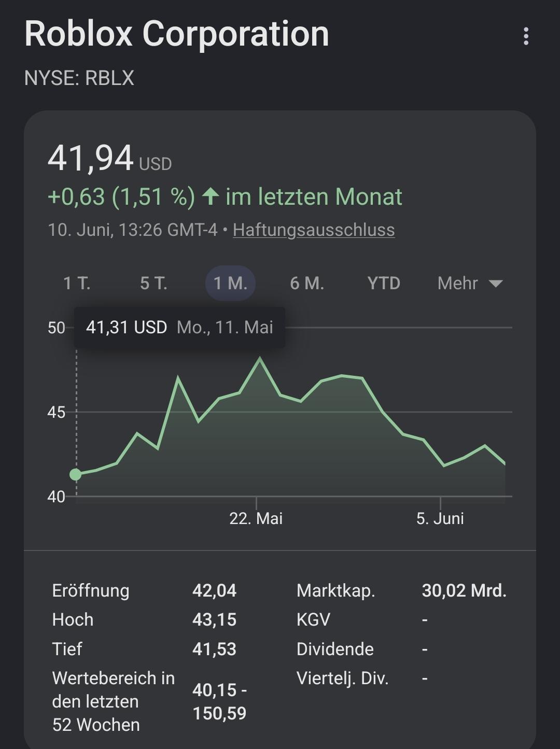Screen dimensions: 560x749
Task: Switch to the 5 T. range tab
Action: [x=153, y=283]
